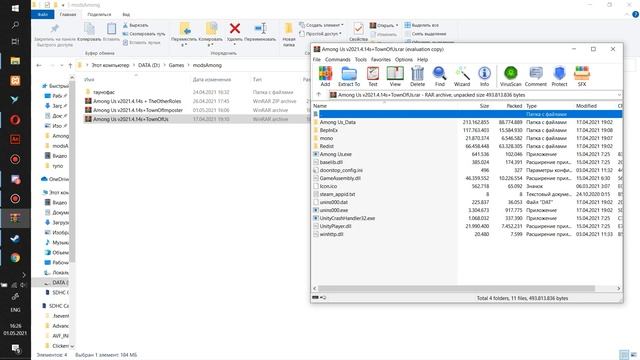Select UnityCrashHandler32.exe in WinRAR
The width and height of the screenshot is (640, 360).
(347, 218)
